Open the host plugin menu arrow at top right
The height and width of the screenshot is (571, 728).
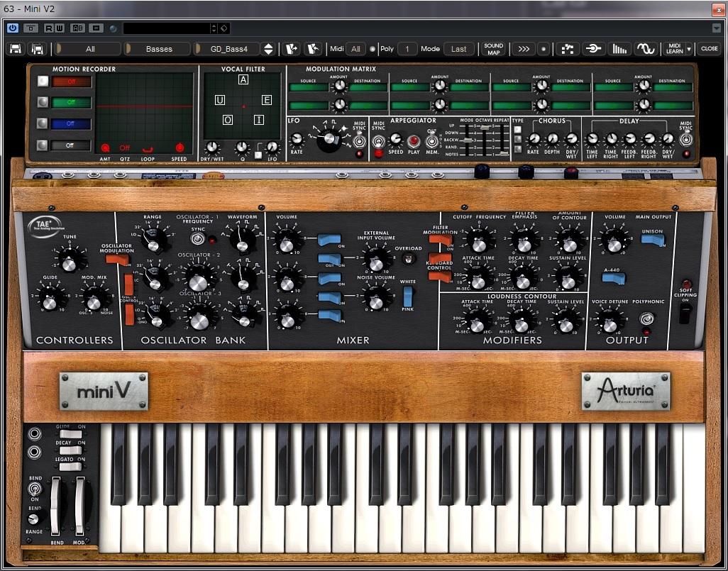point(716,28)
